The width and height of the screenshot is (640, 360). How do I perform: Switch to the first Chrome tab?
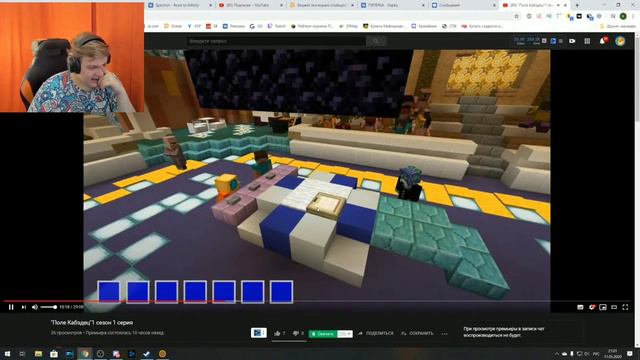(180, 5)
